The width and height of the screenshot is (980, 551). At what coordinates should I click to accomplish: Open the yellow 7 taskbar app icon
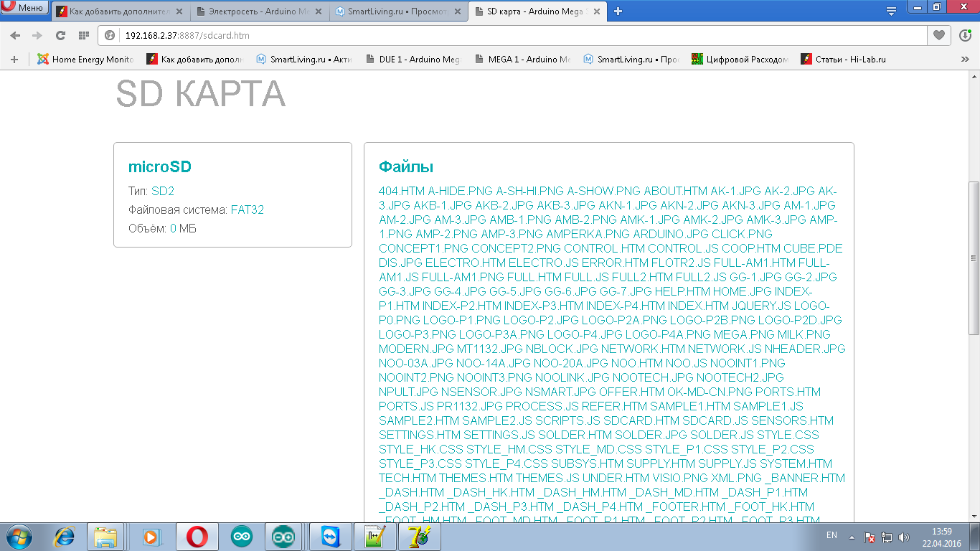point(421,536)
